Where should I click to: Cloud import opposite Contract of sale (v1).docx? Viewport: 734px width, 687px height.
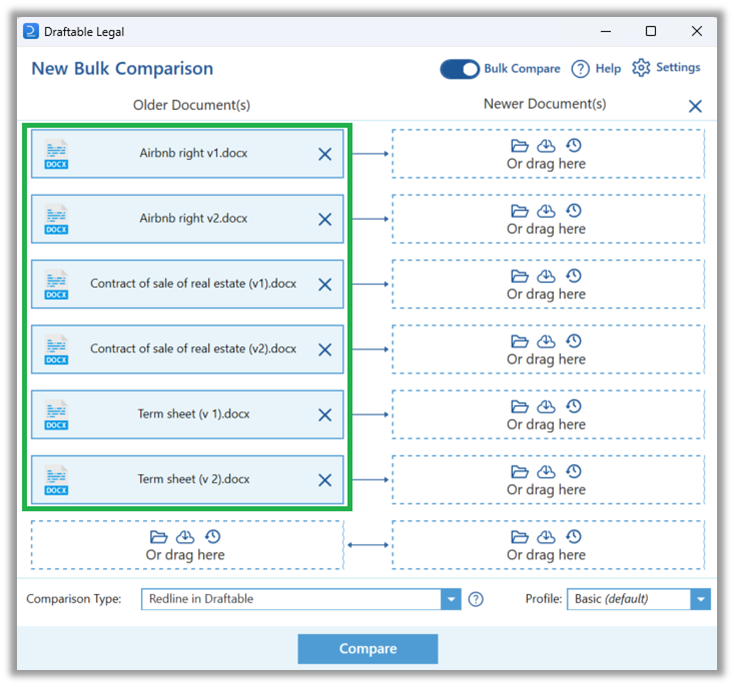click(546, 276)
